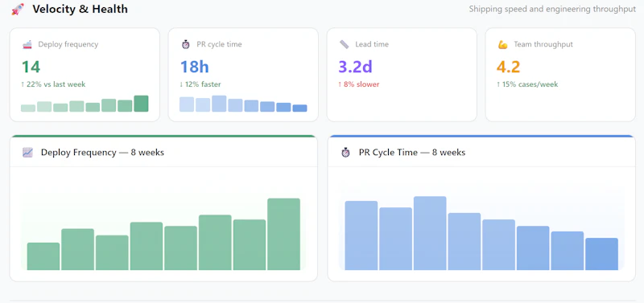Click the darkest last bar in PR cycle time sparkline
The width and height of the screenshot is (644, 303).
point(299,109)
